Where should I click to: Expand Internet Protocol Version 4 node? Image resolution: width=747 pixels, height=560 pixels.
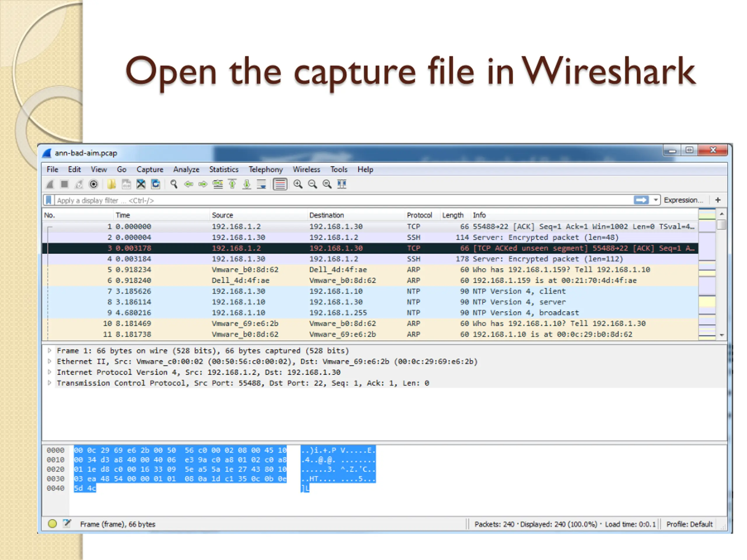[x=49, y=372]
